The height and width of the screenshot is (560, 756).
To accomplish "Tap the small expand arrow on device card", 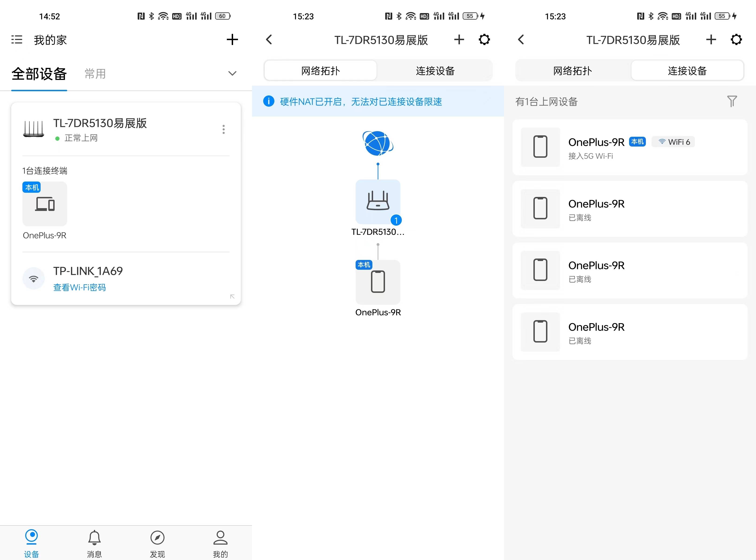I will click(x=232, y=297).
